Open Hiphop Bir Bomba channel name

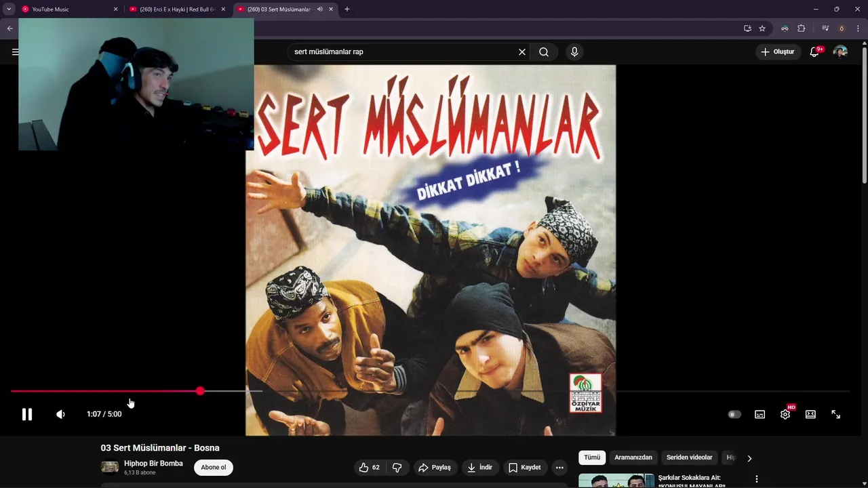pyautogui.click(x=153, y=464)
